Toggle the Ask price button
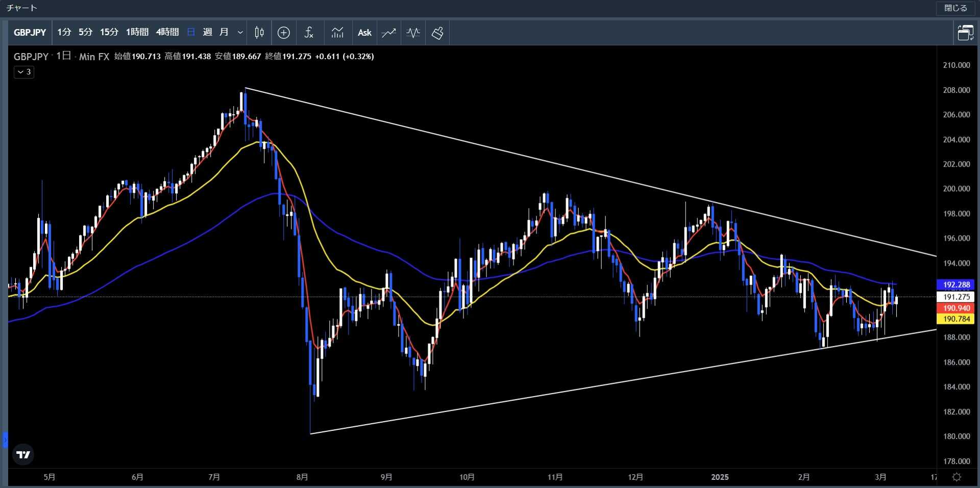Screen dimensions: 980x488 [x=364, y=33]
